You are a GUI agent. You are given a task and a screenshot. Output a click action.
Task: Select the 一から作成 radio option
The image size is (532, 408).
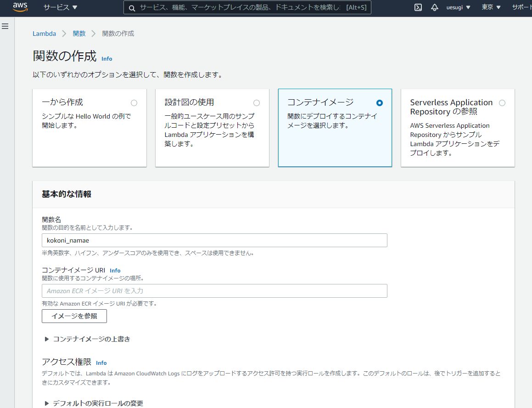click(x=134, y=103)
